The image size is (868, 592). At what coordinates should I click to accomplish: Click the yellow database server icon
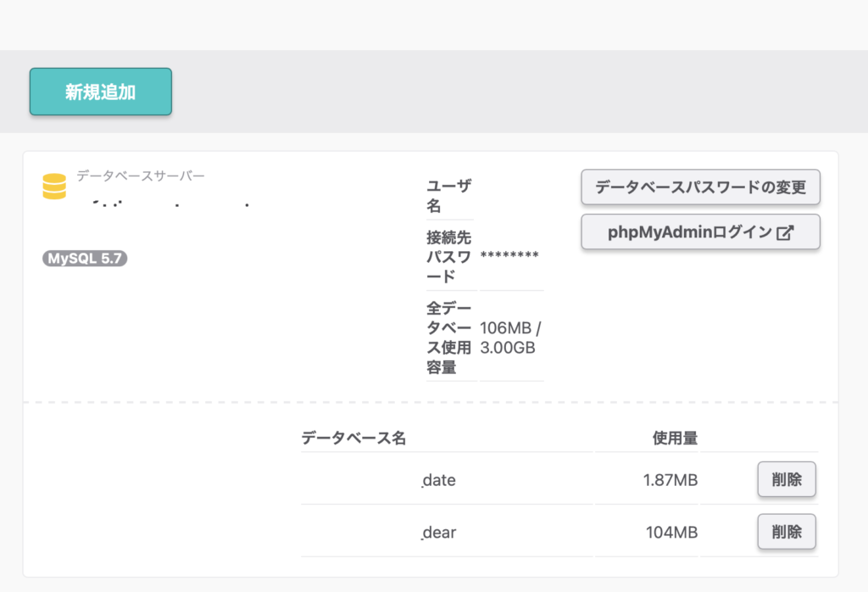coord(54,186)
